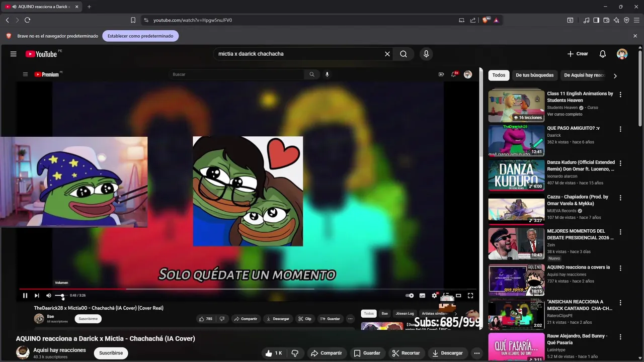The width and height of the screenshot is (644, 362).
Task: Reload the page
Action: tap(27, 20)
